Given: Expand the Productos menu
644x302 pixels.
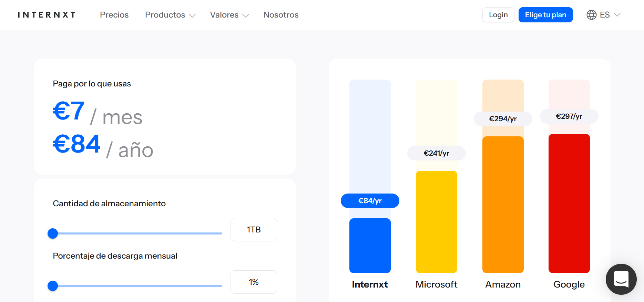Looking at the screenshot, I should 170,15.
